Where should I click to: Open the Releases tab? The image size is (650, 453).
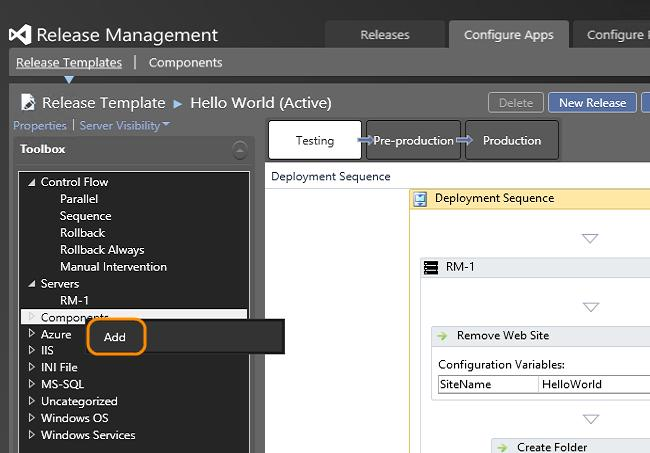point(385,35)
